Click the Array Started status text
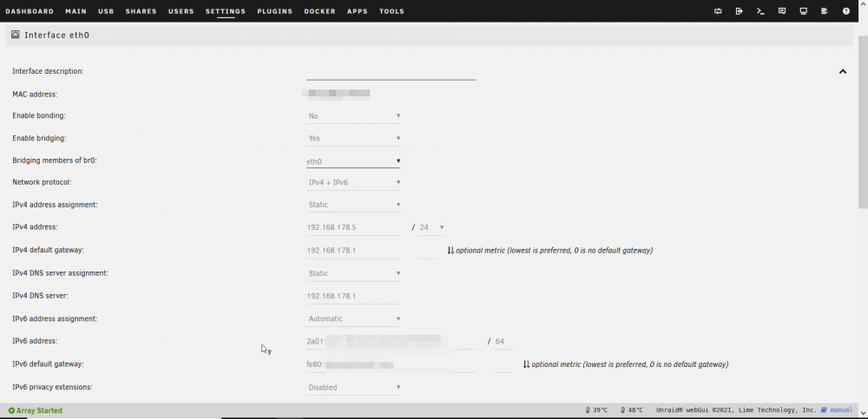The height and width of the screenshot is (419, 868). (39, 410)
